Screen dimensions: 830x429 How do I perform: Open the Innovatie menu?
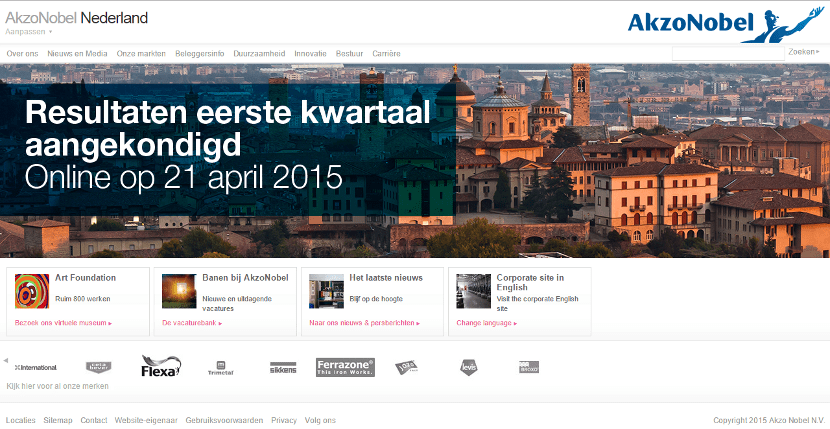tap(310, 53)
